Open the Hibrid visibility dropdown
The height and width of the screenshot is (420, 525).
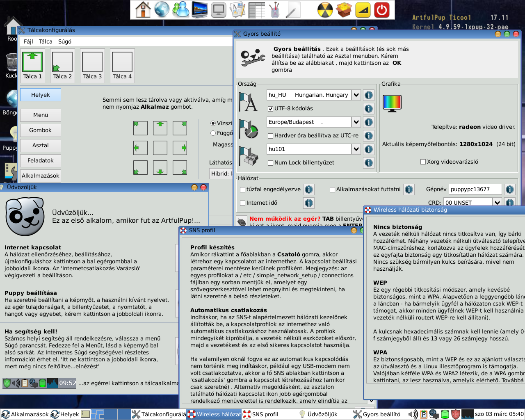(221, 173)
